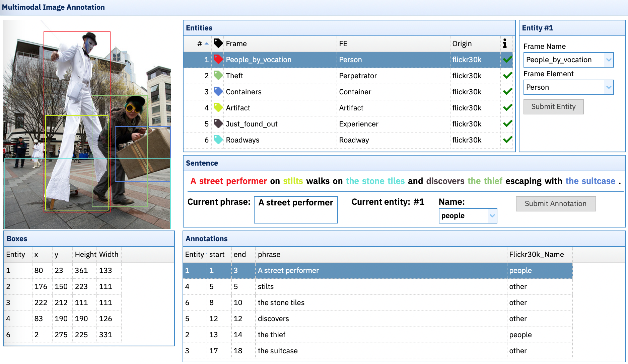Click the green checkmark in Roadways row
The height and width of the screenshot is (364, 628).
(x=507, y=140)
